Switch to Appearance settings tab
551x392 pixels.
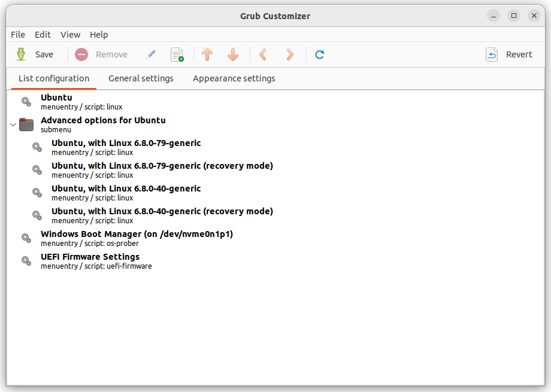coord(234,78)
